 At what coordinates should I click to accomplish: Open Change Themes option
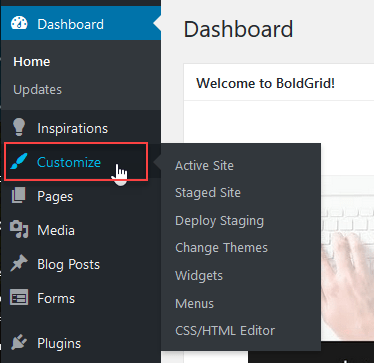coord(221,248)
